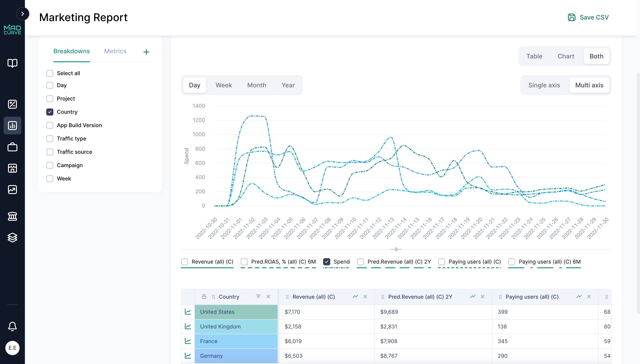Uncheck the Country breakdown
Image resolution: width=640 pixels, height=364 pixels.
[x=50, y=112]
